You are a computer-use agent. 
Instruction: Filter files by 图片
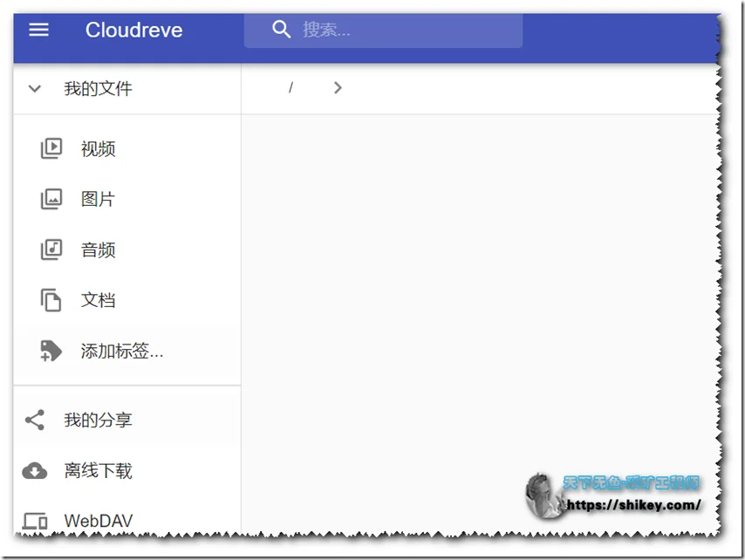coord(98,199)
